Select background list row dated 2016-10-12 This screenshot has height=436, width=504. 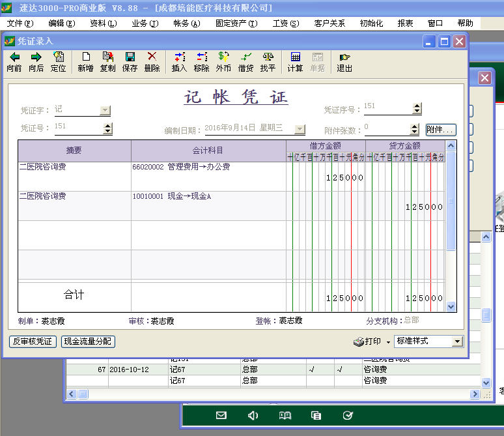tap(273, 370)
